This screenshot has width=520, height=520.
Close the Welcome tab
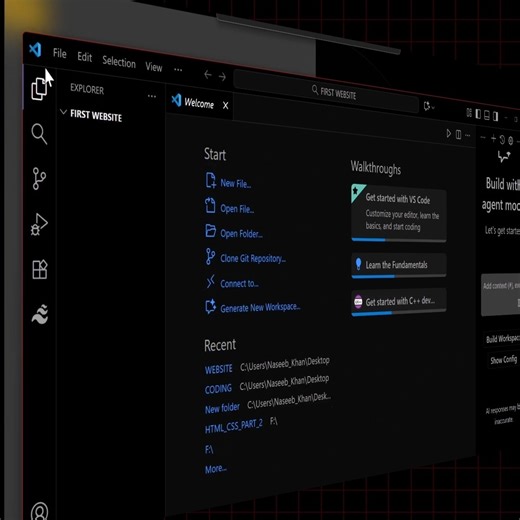226,106
